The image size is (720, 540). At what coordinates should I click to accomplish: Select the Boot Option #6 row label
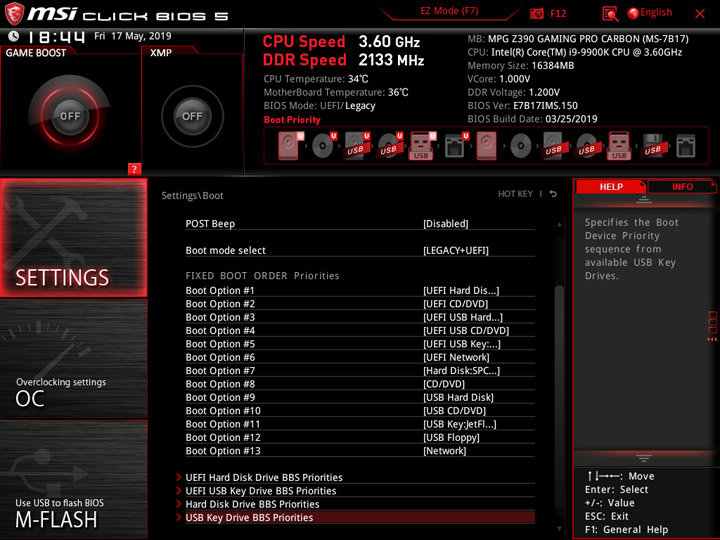pyautogui.click(x=220, y=357)
